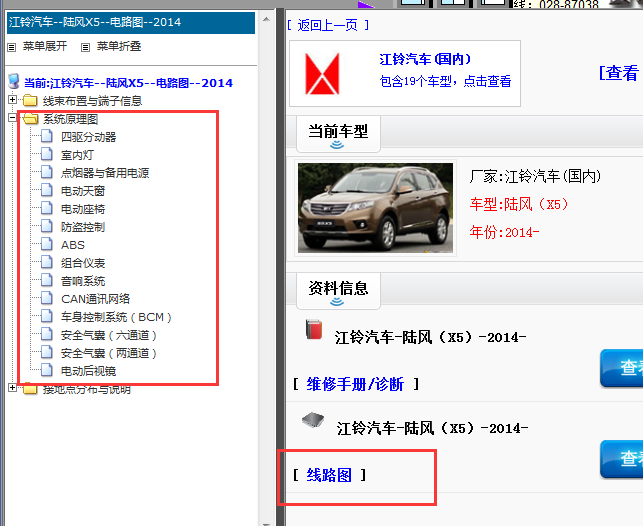Image resolution: width=643 pixels, height=526 pixels.
Task: Expand the 线束布置与端子信息 tree node
Action: 12,100
